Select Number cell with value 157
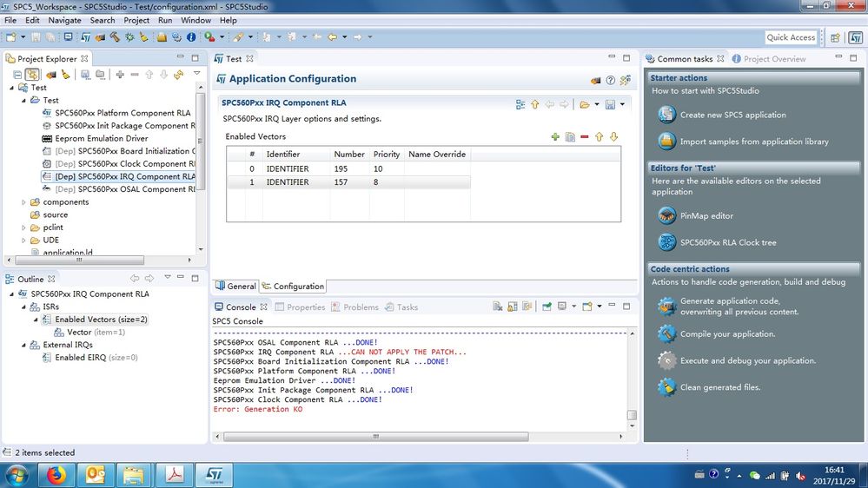 pyautogui.click(x=349, y=182)
